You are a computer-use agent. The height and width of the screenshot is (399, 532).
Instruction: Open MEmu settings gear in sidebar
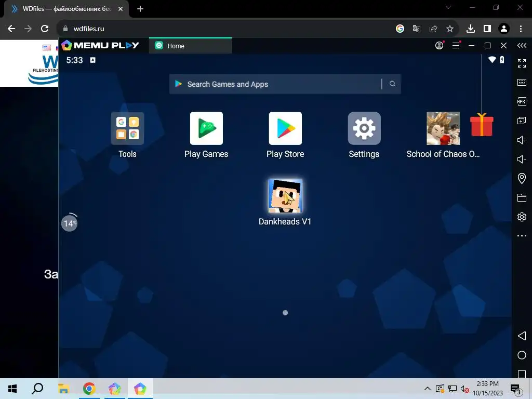522,217
